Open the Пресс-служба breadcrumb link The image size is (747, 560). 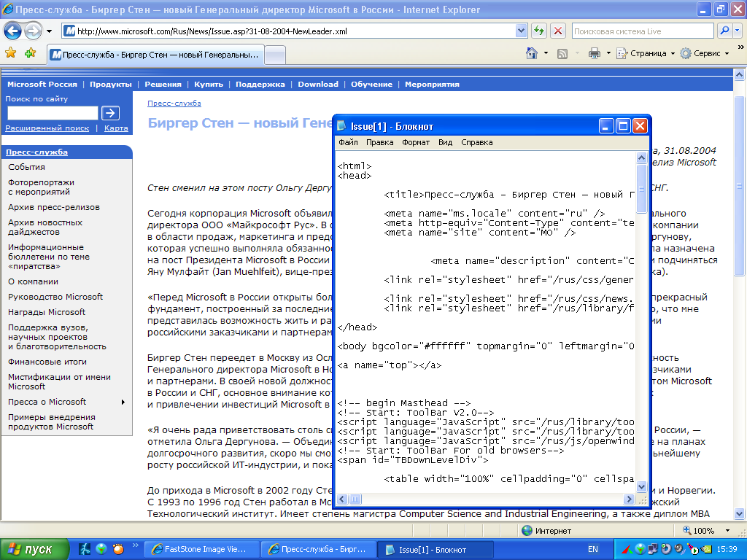click(174, 104)
